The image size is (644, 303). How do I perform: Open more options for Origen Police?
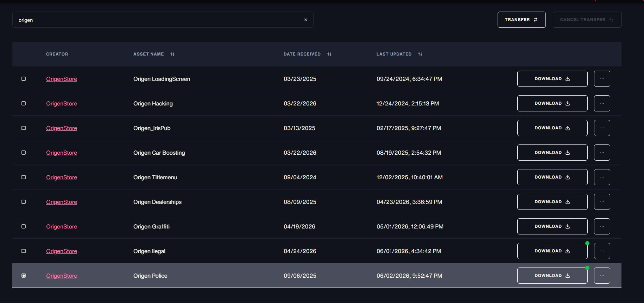coord(602,276)
